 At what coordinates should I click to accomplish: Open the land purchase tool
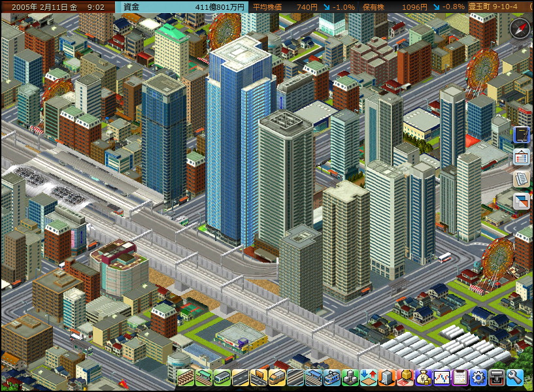(405, 378)
